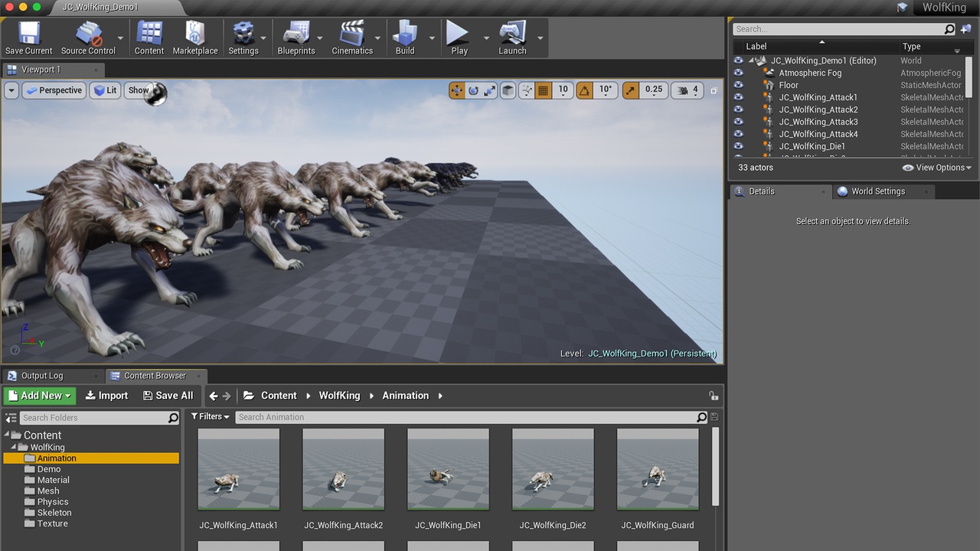Open the Lit view mode menu
This screenshot has width=980, height=551.
click(x=104, y=90)
